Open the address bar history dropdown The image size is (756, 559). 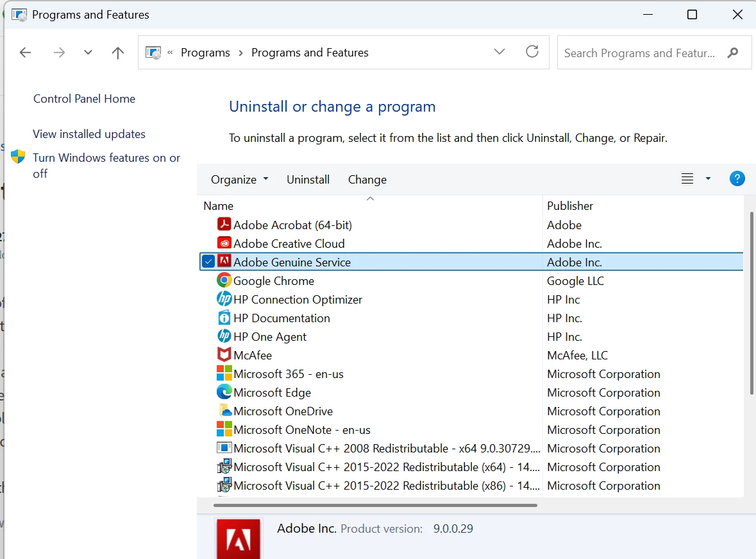(500, 51)
